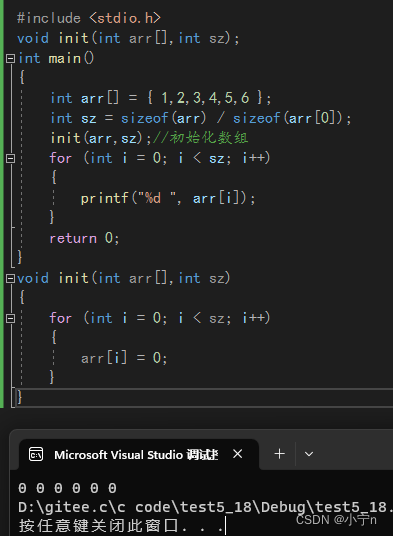Viewport: 393px width, 536px height.
Task: Click the arr[i] = 0; assignment line
Action: coord(124,358)
